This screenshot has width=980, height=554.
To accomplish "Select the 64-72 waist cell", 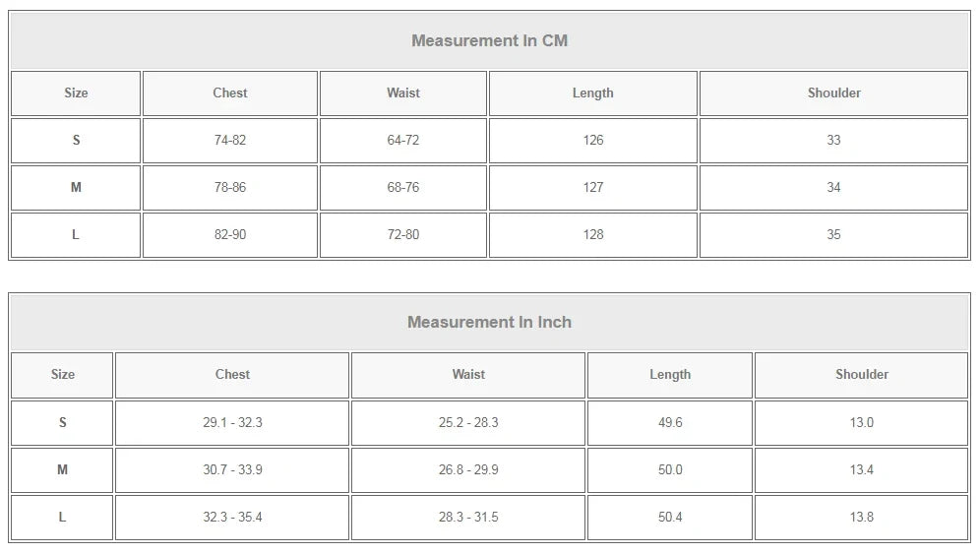I will point(403,141).
